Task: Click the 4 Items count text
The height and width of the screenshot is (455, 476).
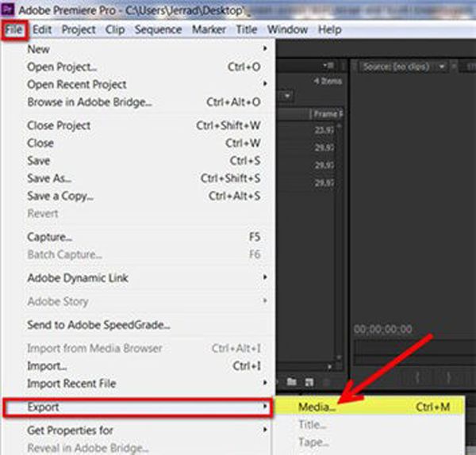Action: click(x=328, y=82)
